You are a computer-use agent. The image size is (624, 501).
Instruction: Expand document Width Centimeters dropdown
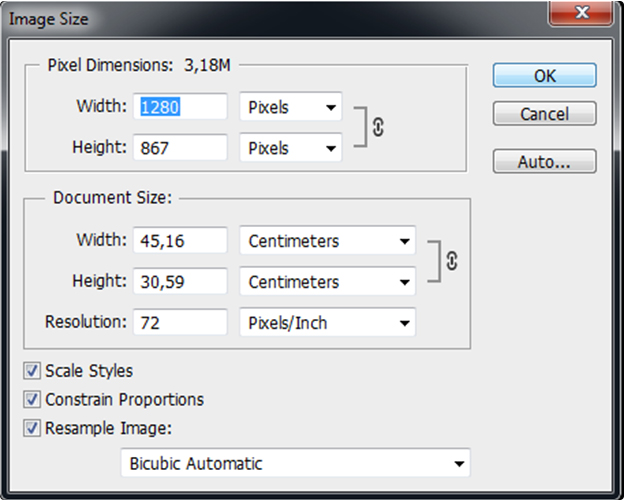pos(327,241)
